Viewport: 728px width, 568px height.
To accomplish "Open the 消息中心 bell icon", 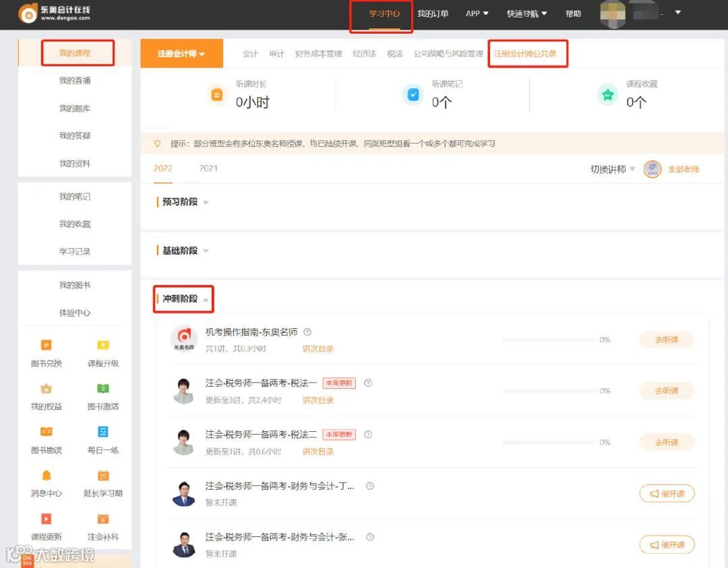I will (46, 475).
